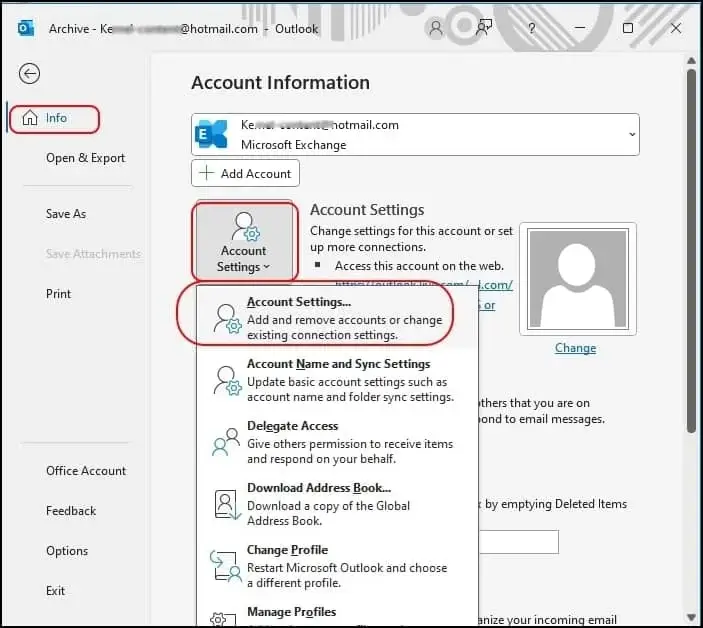Click the Change Profile icon

pyautogui.click(x=226, y=566)
